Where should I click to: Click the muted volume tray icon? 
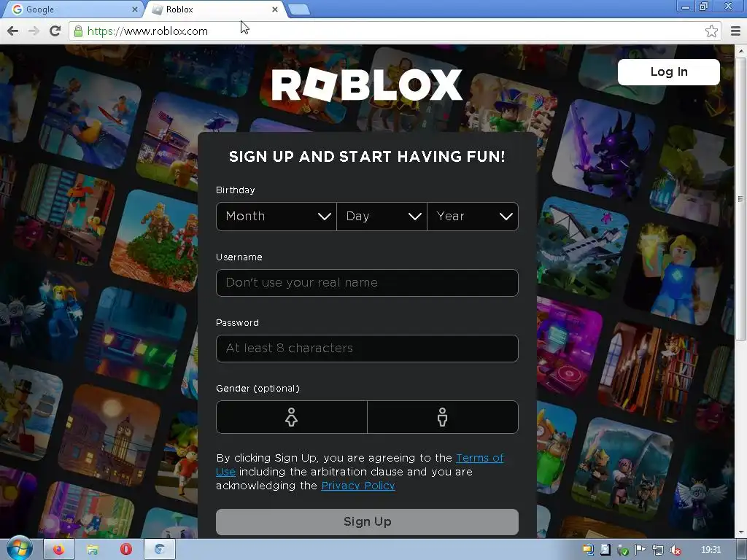[x=675, y=550]
